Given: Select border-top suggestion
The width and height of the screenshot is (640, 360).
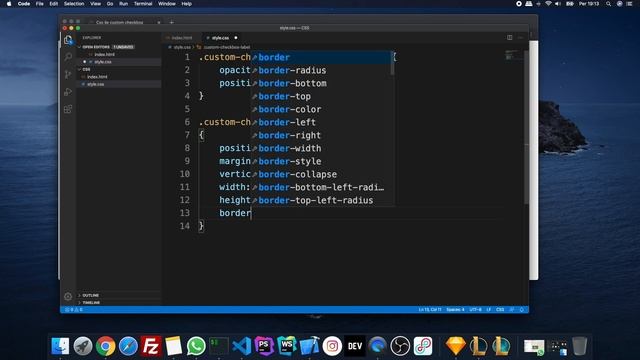Looking at the screenshot, I should point(321,97).
